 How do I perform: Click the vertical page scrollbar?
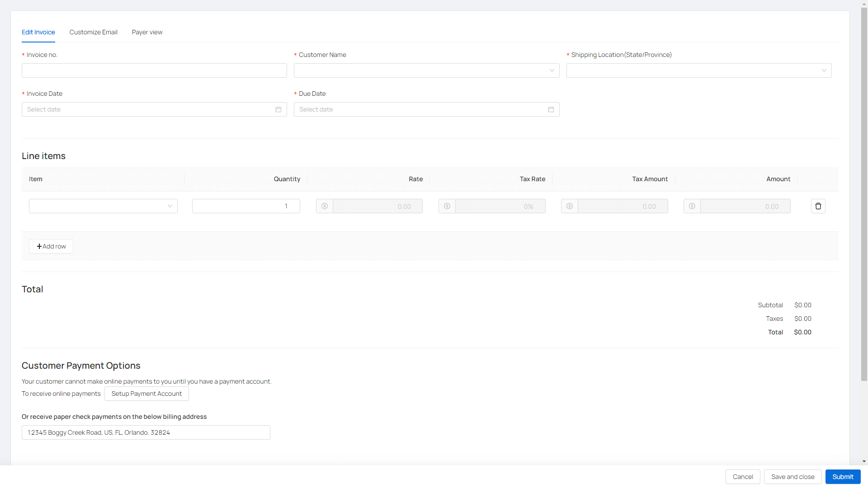pyautogui.click(x=864, y=194)
